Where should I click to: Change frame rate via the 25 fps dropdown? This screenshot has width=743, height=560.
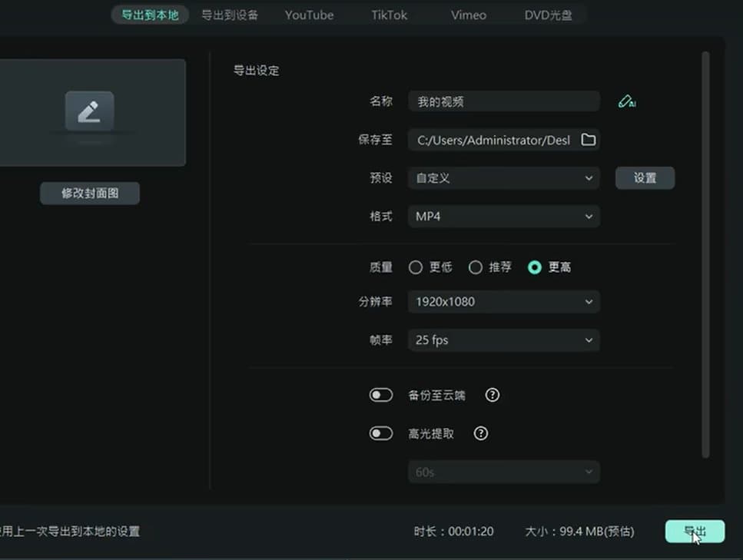click(x=503, y=340)
